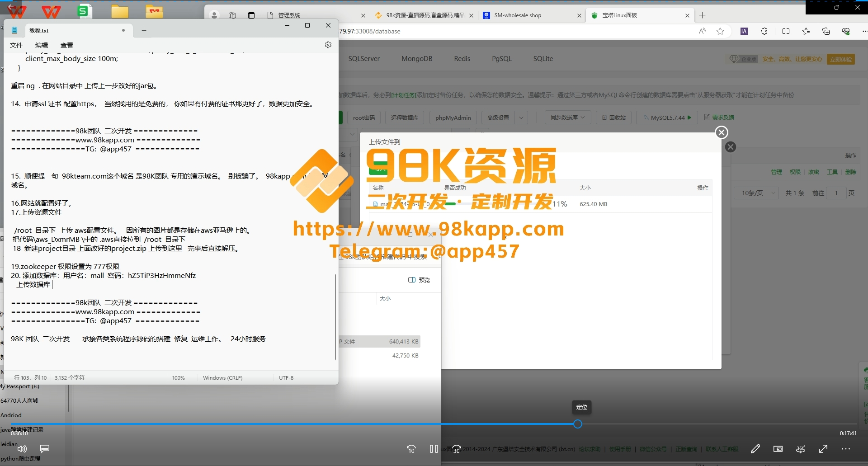The width and height of the screenshot is (868, 466).
Task: Open the browser profile icon
Action: click(214, 15)
